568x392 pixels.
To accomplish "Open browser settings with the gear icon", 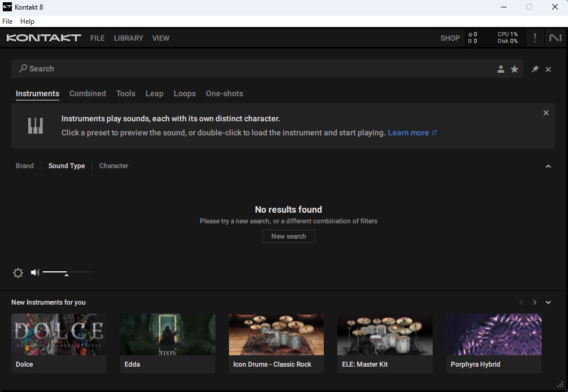I will (17, 272).
